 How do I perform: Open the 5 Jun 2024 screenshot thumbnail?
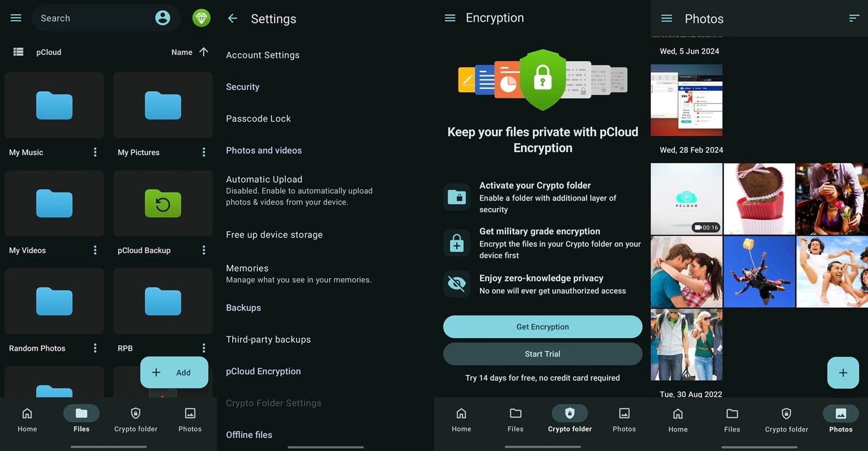tap(686, 100)
